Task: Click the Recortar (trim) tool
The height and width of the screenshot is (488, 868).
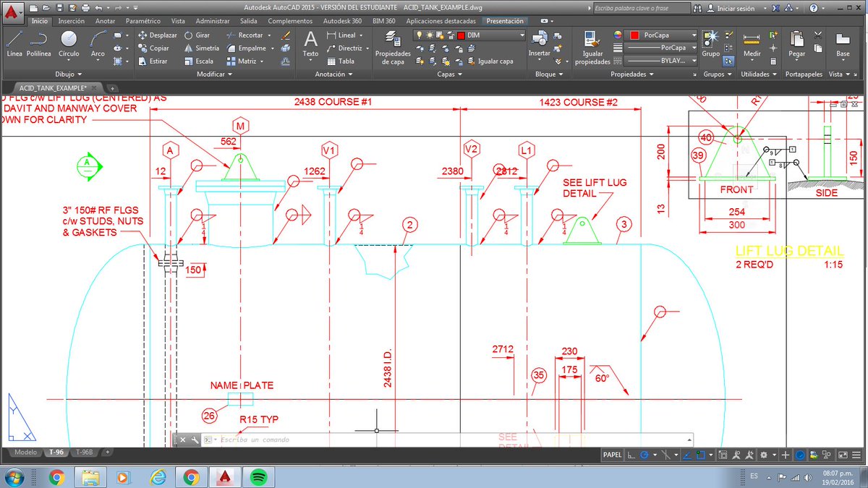Action: pyautogui.click(x=244, y=35)
